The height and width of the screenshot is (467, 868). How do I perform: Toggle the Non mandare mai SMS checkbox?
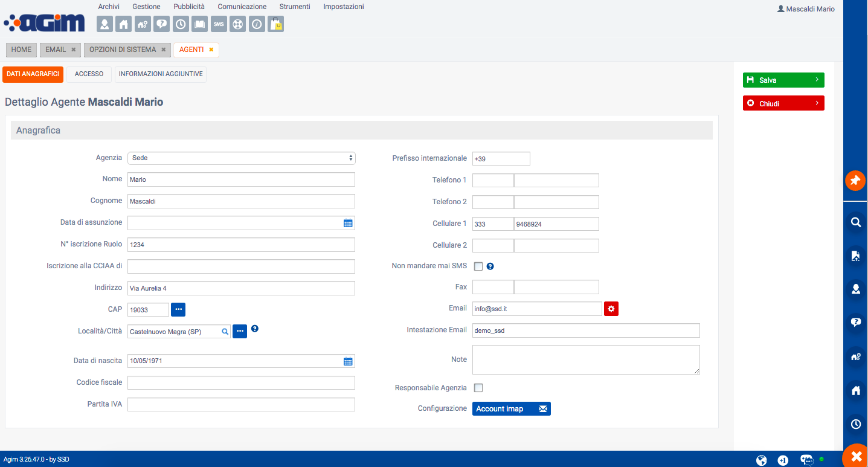[478, 266]
